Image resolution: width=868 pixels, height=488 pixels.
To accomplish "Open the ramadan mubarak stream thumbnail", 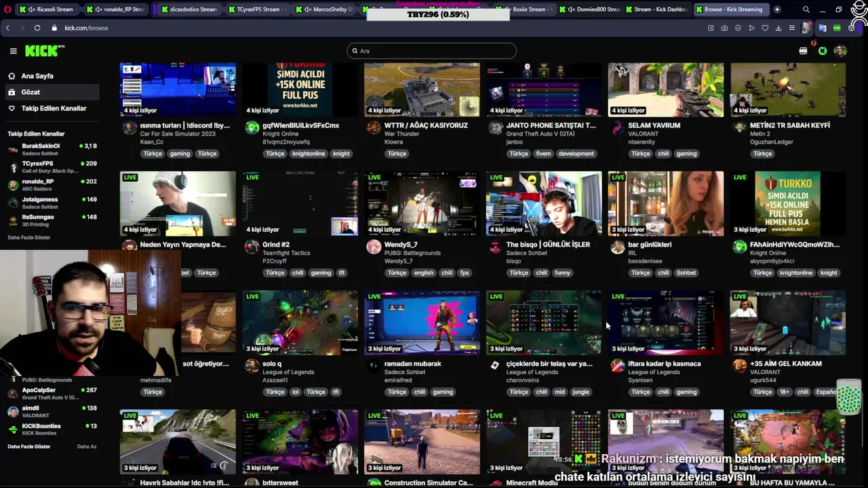I will tap(422, 323).
